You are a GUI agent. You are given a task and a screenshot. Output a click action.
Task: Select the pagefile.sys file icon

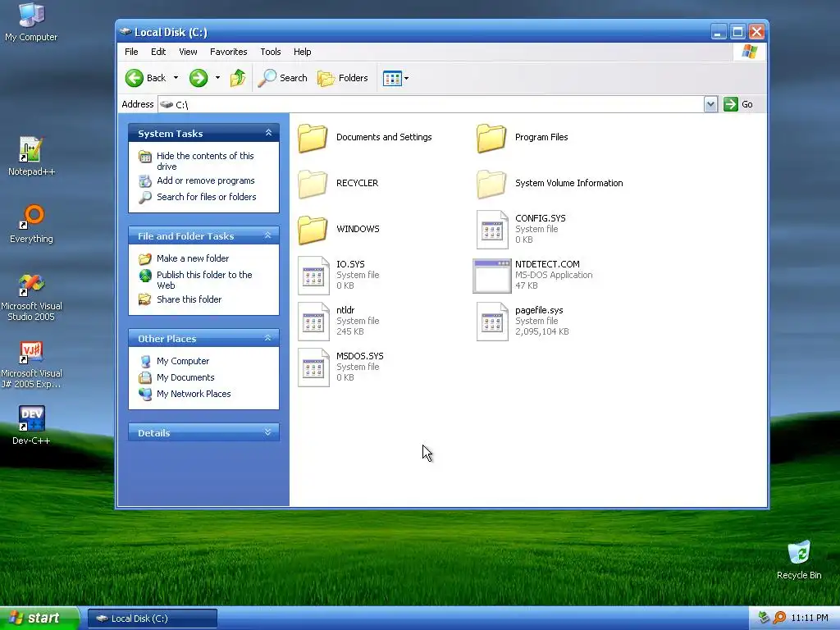[x=492, y=322]
